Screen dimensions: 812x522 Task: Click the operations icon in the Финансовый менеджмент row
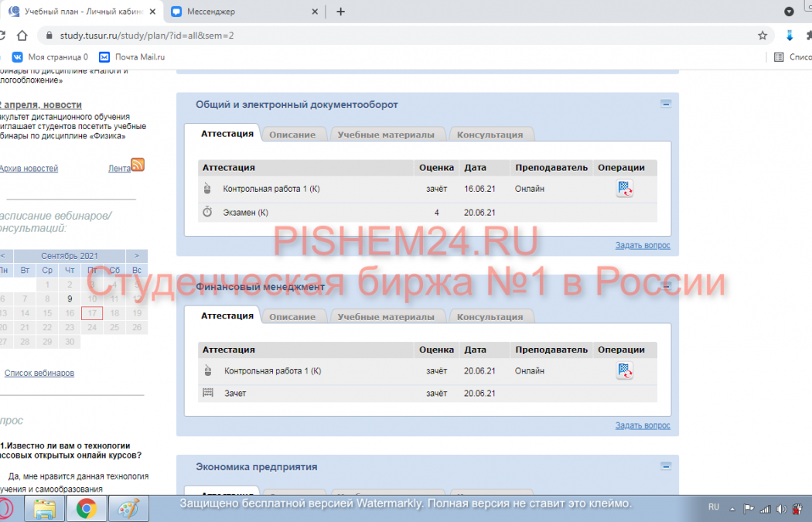pos(624,370)
